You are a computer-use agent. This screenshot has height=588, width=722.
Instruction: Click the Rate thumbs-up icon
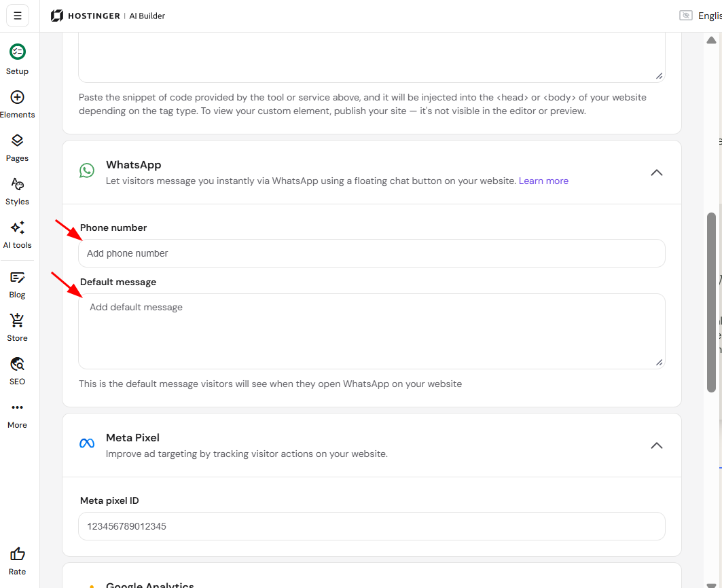click(x=18, y=554)
